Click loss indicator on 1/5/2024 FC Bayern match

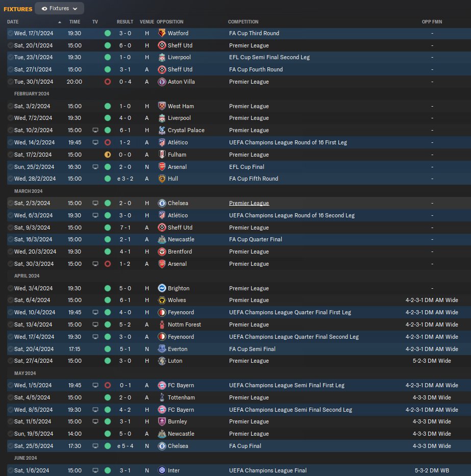108,385
